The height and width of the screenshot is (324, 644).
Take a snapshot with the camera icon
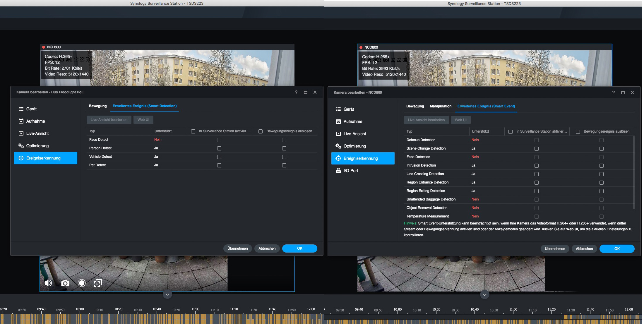tap(65, 283)
